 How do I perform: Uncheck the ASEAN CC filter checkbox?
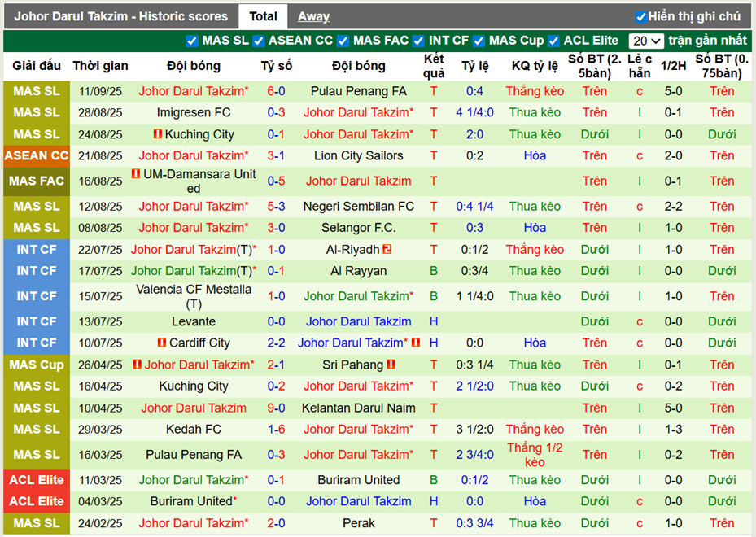[x=259, y=41]
